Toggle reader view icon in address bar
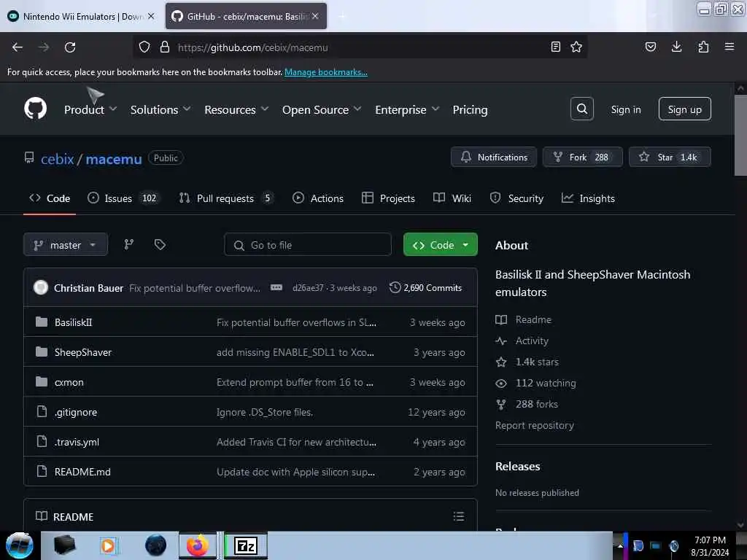Viewport: 747px width, 560px height. [x=555, y=47]
